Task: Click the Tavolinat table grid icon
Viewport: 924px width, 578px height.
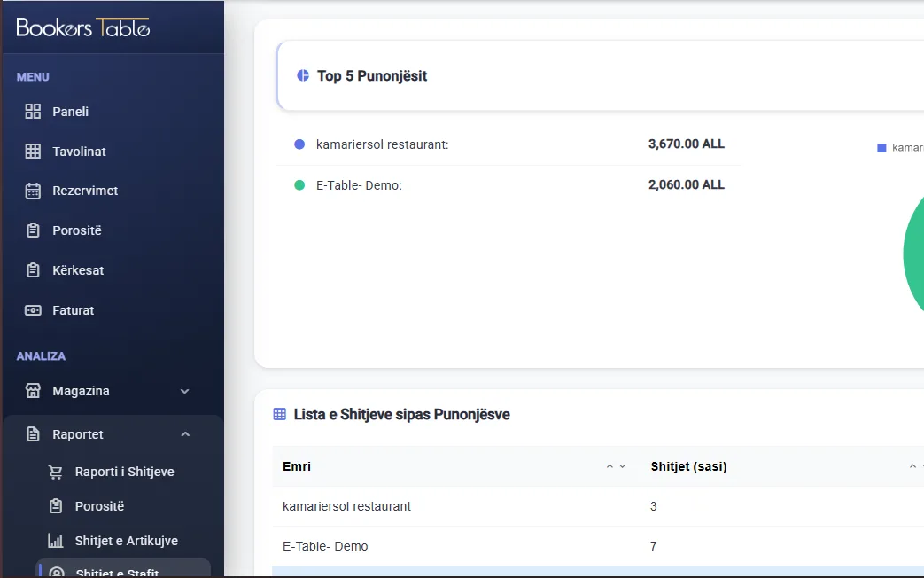Action: point(33,152)
